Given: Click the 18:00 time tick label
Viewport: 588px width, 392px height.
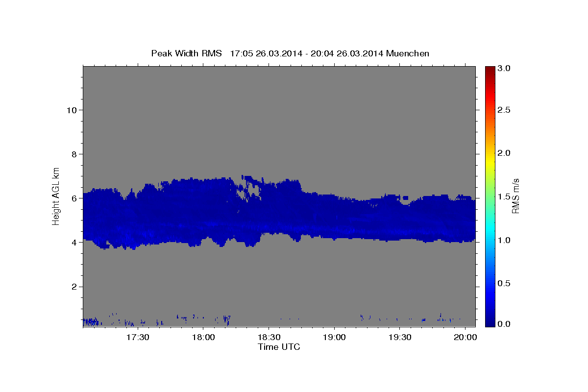Looking at the screenshot, I should [203, 337].
